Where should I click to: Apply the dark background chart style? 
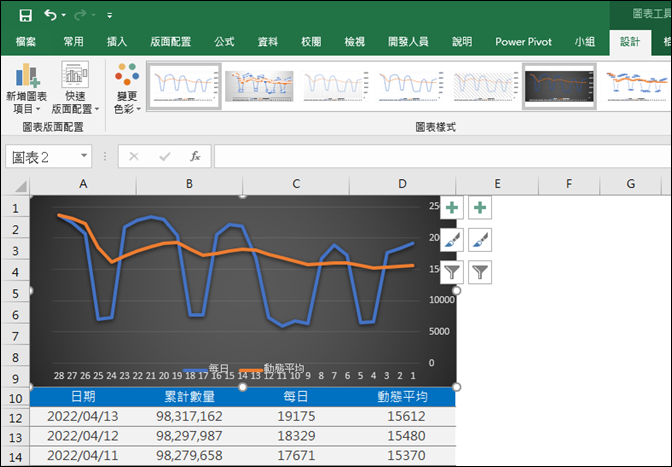[x=559, y=86]
